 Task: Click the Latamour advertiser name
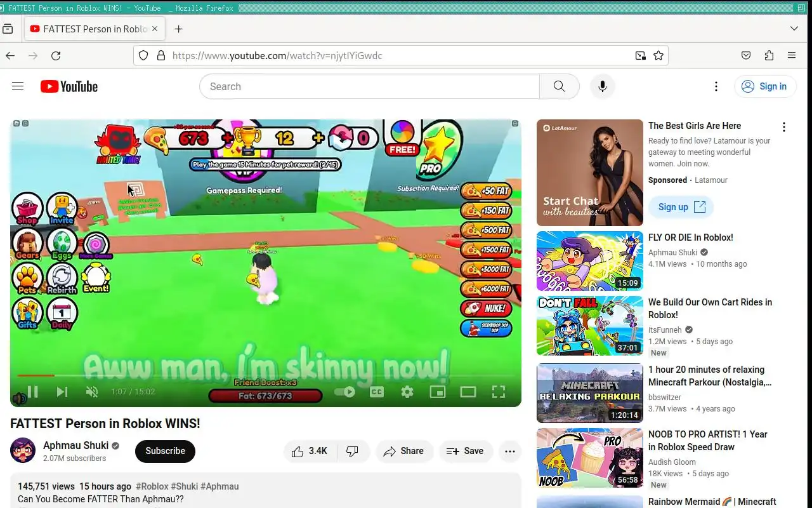tap(711, 180)
